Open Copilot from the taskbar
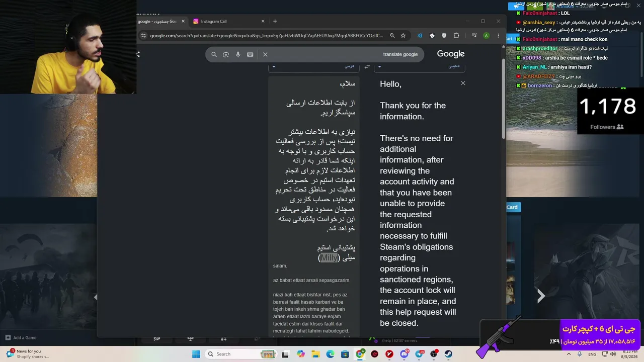This screenshot has height=362, width=644. [301, 354]
